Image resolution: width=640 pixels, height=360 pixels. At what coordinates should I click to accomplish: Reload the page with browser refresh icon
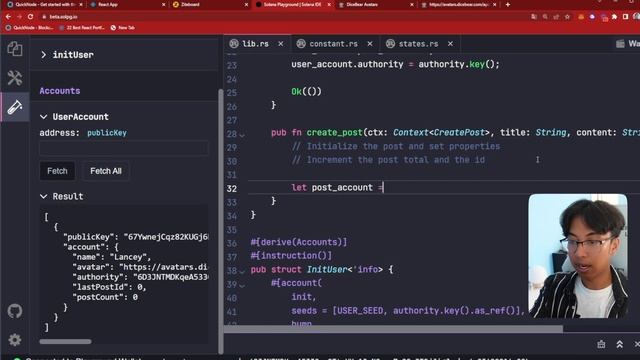tap(30, 17)
